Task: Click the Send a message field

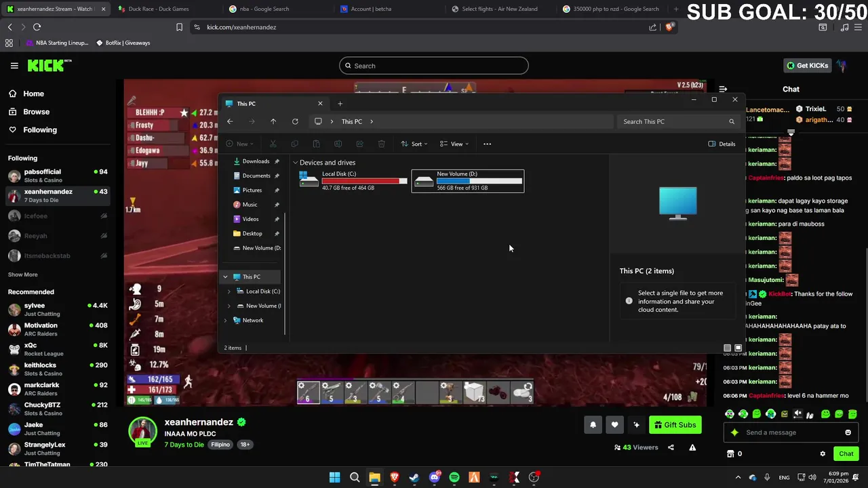Action: pyautogui.click(x=791, y=432)
